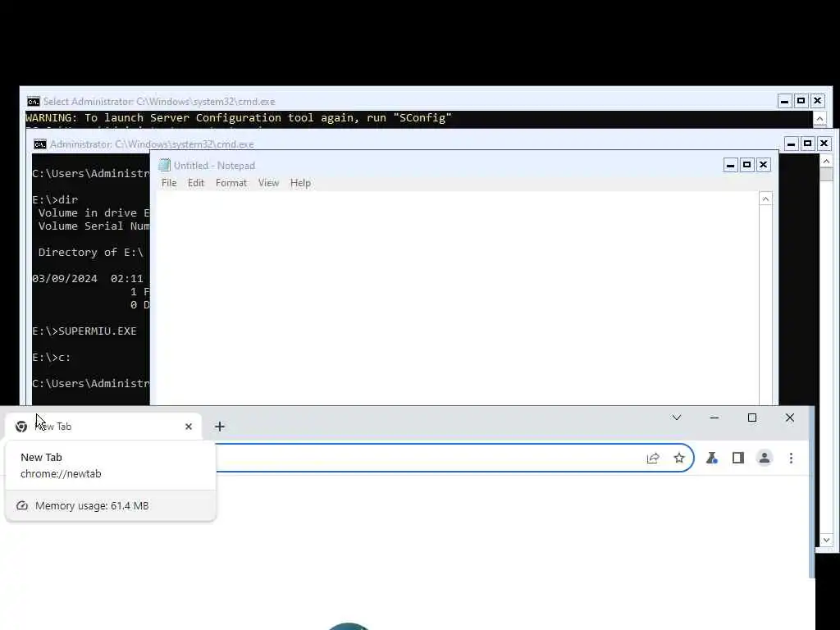Click into Chrome address bar field
This screenshot has height=630, width=840.
point(428,458)
